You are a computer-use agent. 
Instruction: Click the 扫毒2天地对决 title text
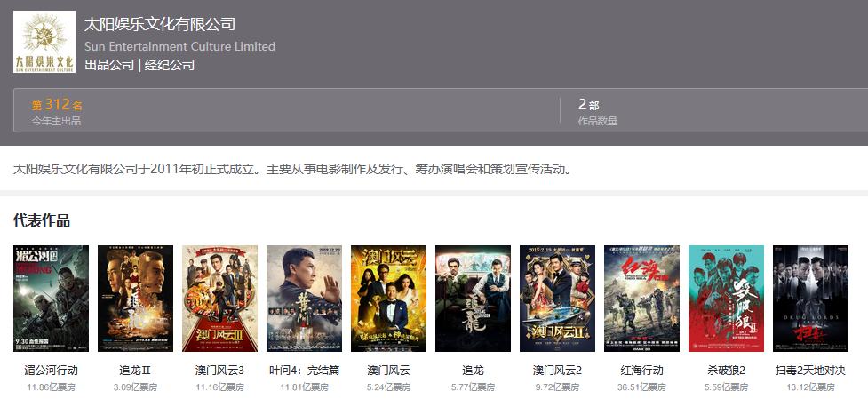click(x=811, y=370)
